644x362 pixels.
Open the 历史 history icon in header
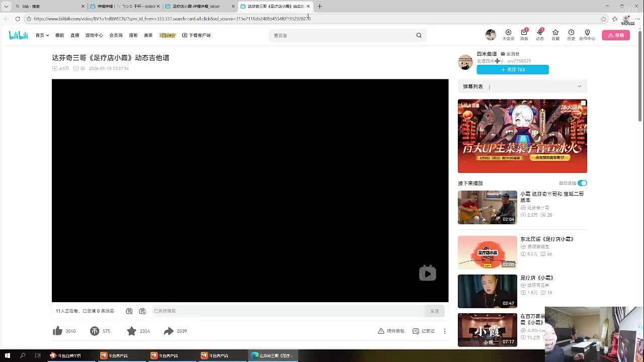[571, 35]
